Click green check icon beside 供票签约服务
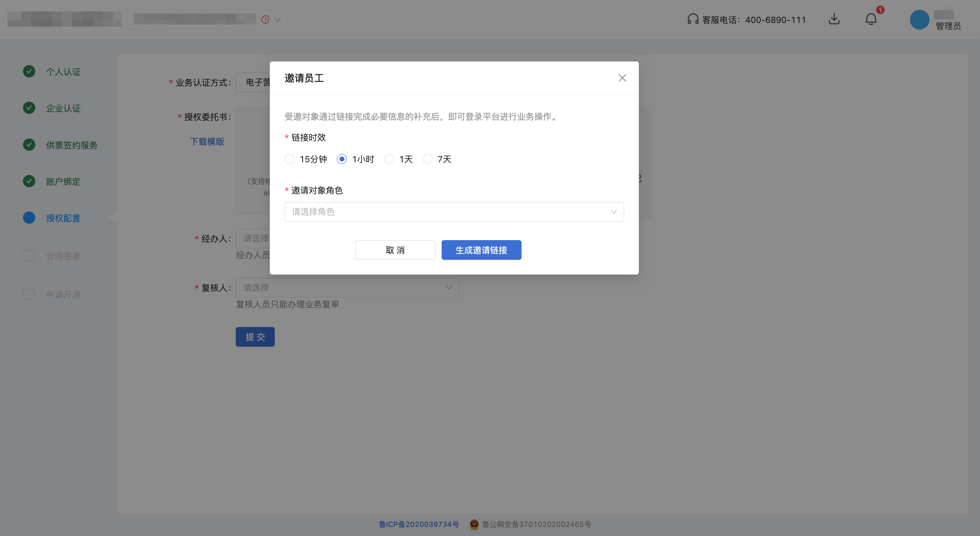Viewport: 980px width, 536px height. pos(29,145)
